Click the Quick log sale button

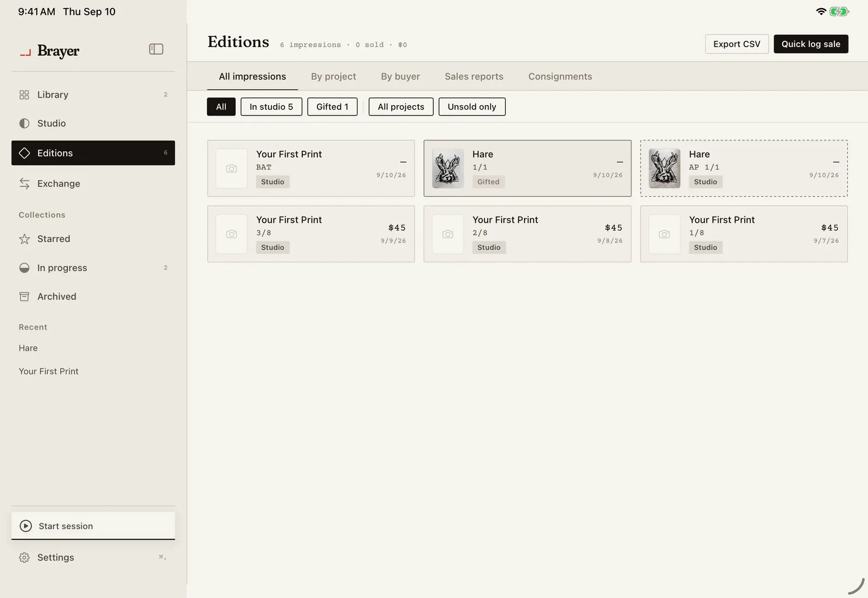pos(810,44)
